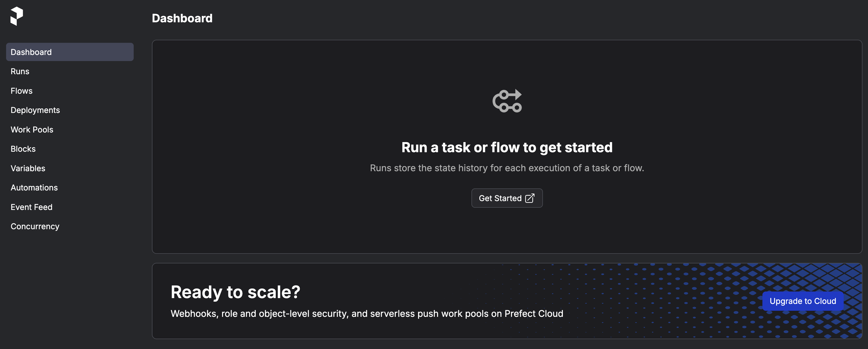Go to Variables
The width and height of the screenshot is (868, 349).
click(x=28, y=168)
